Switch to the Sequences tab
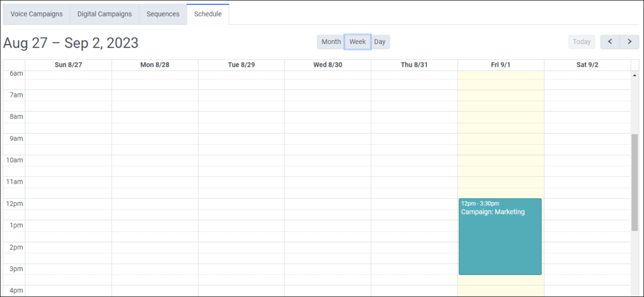 [163, 14]
